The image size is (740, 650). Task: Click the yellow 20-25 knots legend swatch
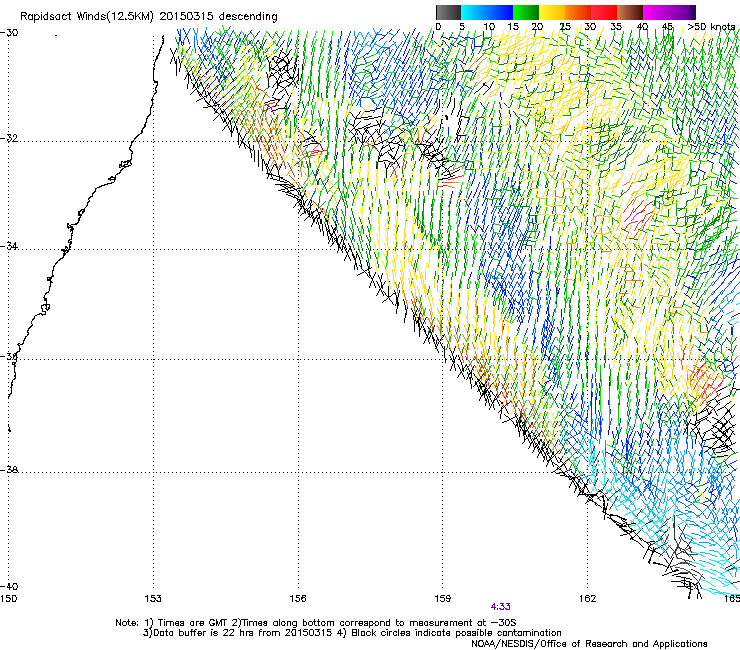[552, 12]
